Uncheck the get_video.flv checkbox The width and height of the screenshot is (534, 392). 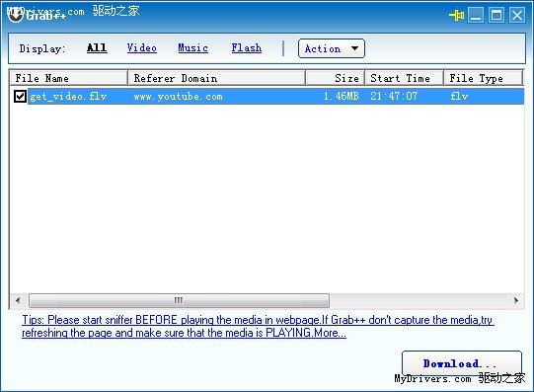pos(20,96)
